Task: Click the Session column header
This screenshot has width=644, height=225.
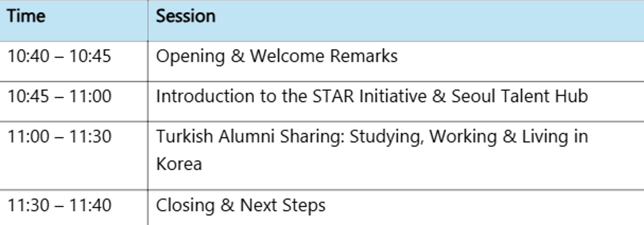Action: click(x=186, y=16)
